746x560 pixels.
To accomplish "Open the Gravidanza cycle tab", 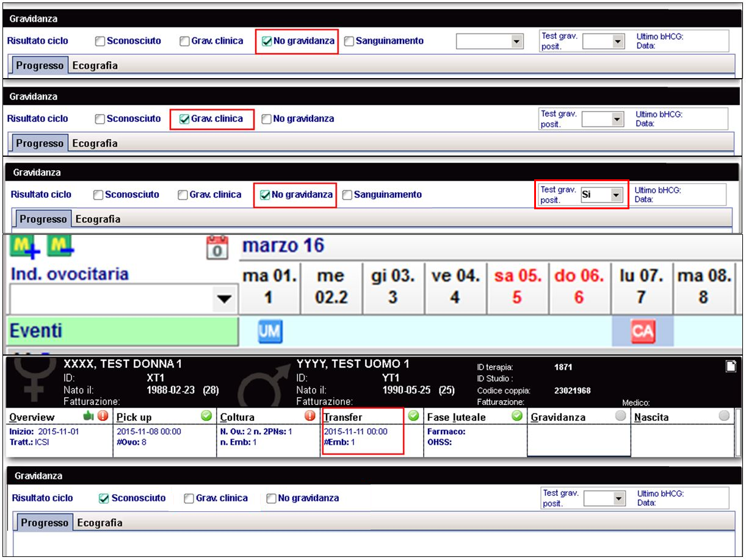I will (557, 417).
